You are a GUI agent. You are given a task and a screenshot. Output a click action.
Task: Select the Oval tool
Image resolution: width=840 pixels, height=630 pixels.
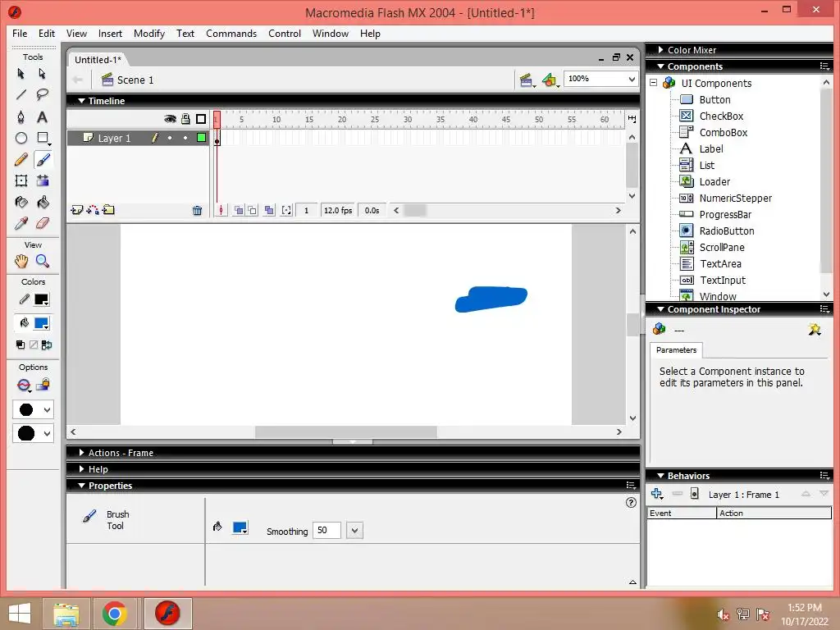[x=21, y=138]
